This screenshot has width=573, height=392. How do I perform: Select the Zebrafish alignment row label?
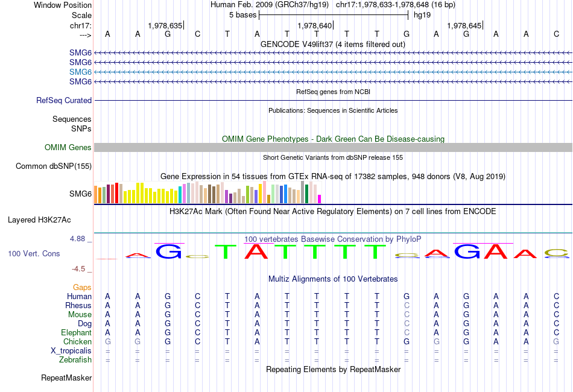click(x=75, y=360)
